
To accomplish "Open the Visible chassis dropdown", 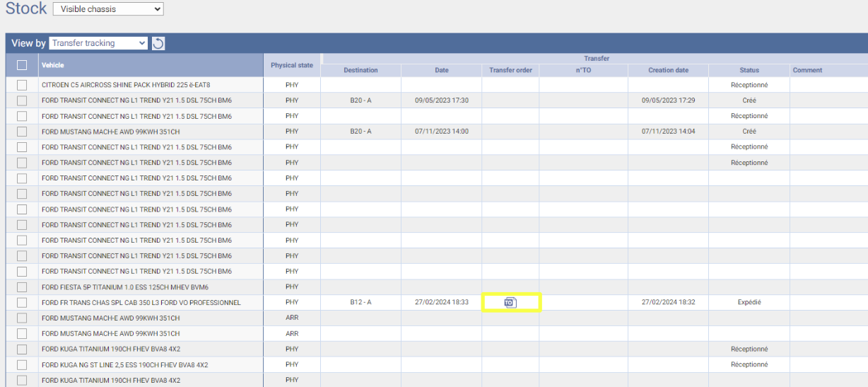I will point(108,9).
